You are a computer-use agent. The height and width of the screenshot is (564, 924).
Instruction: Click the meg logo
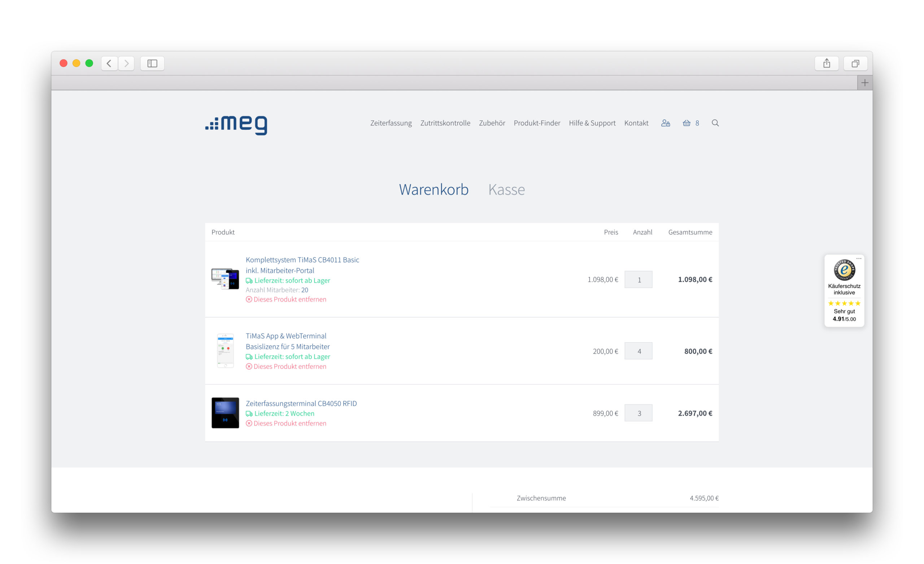tap(236, 125)
